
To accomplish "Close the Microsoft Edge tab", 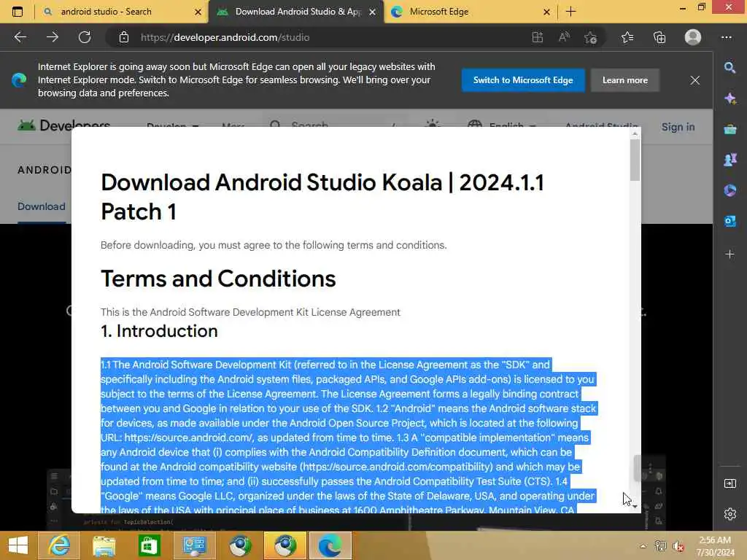I will [547, 12].
